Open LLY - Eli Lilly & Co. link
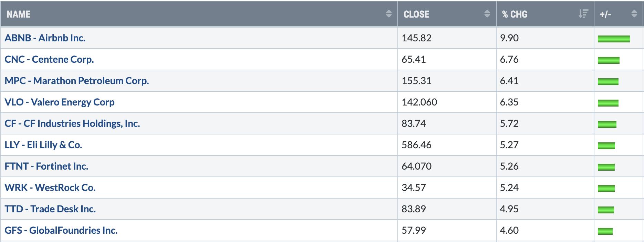The height and width of the screenshot is (242, 644). point(43,145)
